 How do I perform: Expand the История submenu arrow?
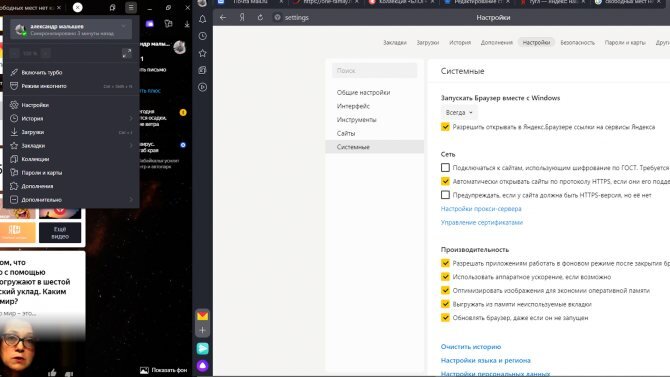point(131,118)
